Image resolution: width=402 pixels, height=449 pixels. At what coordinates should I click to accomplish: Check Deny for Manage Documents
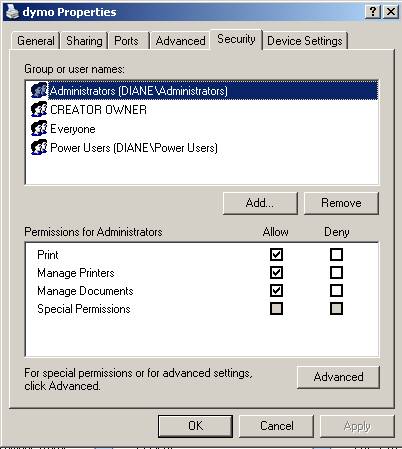click(x=336, y=291)
